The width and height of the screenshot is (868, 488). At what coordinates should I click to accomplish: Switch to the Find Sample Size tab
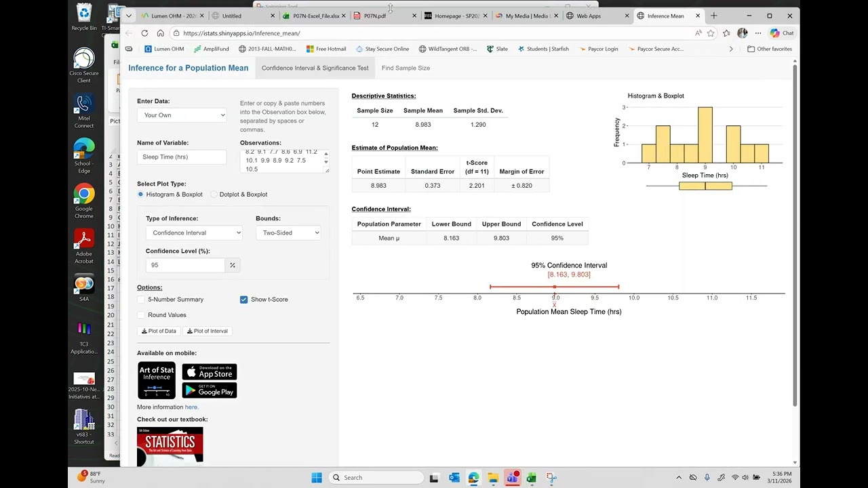coord(406,68)
